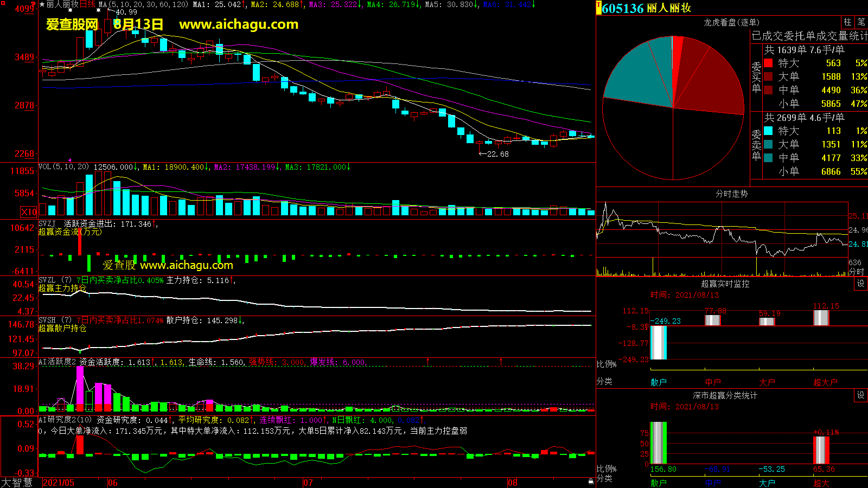The image size is (868, 488).
Task: Click the 2021/05 date on time axis
Action: [59, 483]
